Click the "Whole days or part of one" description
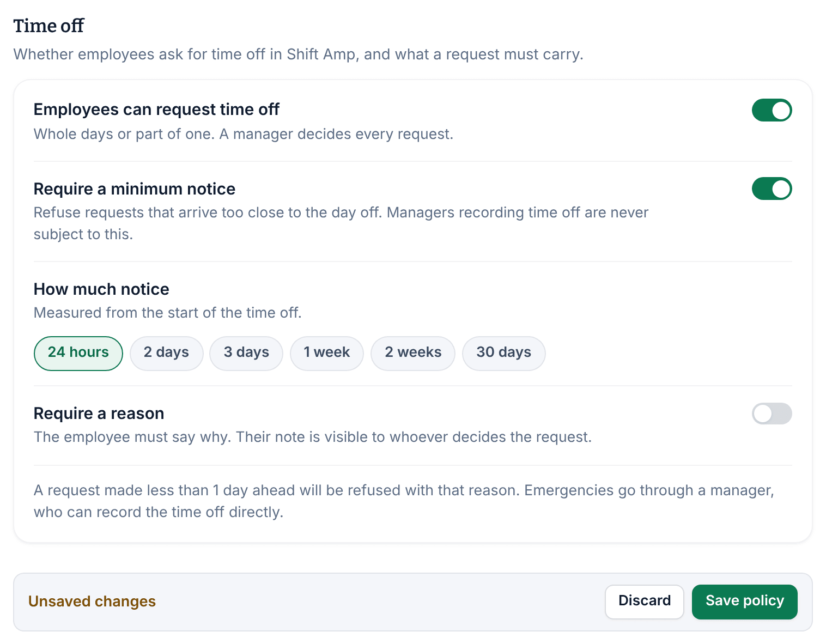 [244, 134]
